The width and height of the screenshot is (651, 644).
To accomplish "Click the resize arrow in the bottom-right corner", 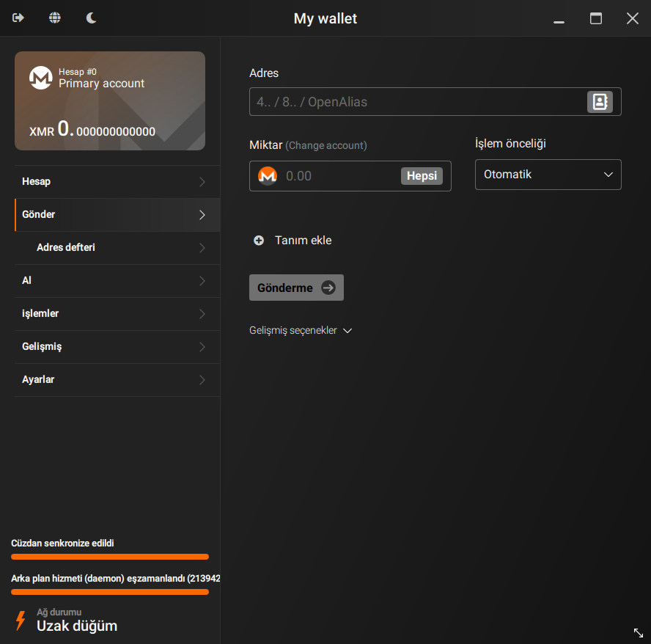I will (x=637, y=632).
